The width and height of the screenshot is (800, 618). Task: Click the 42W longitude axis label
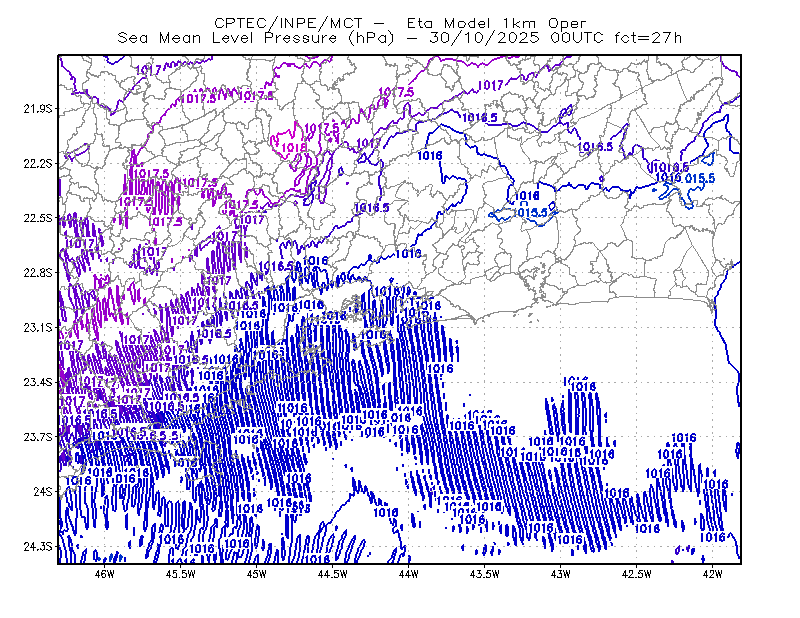[713, 574]
